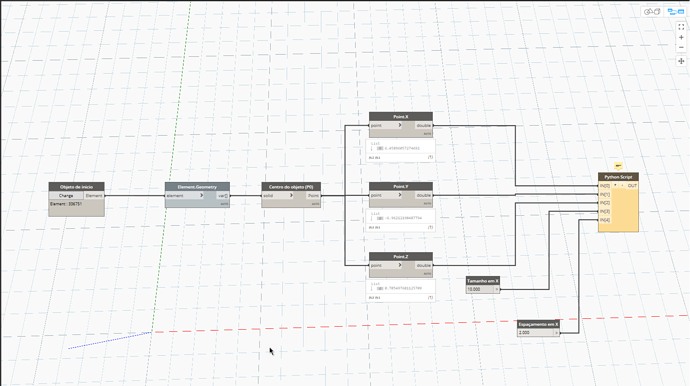690x386 pixels.
Task: Add an input port on Python Script
Action: pyautogui.click(x=615, y=186)
